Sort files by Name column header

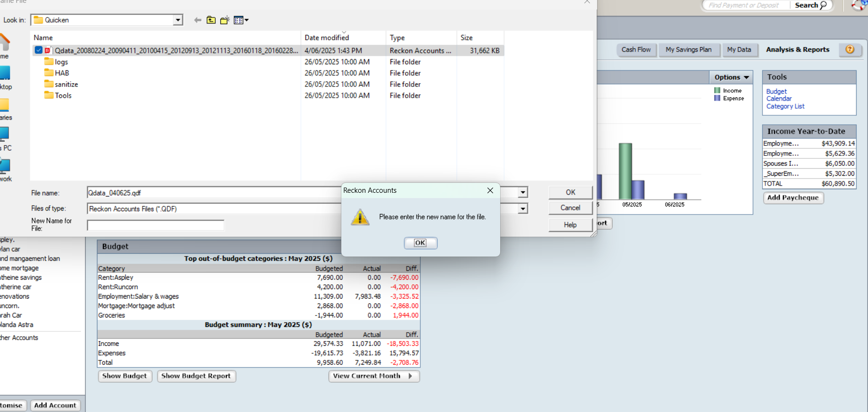click(x=165, y=38)
